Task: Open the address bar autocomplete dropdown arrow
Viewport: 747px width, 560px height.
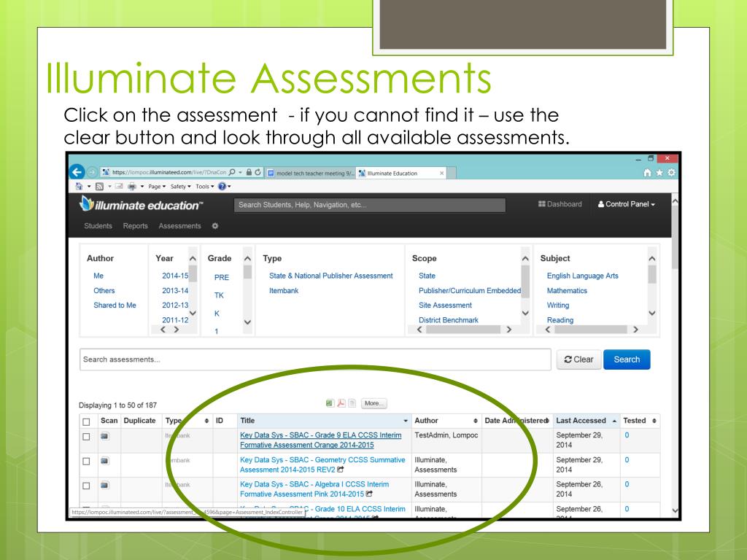Action: (241, 172)
